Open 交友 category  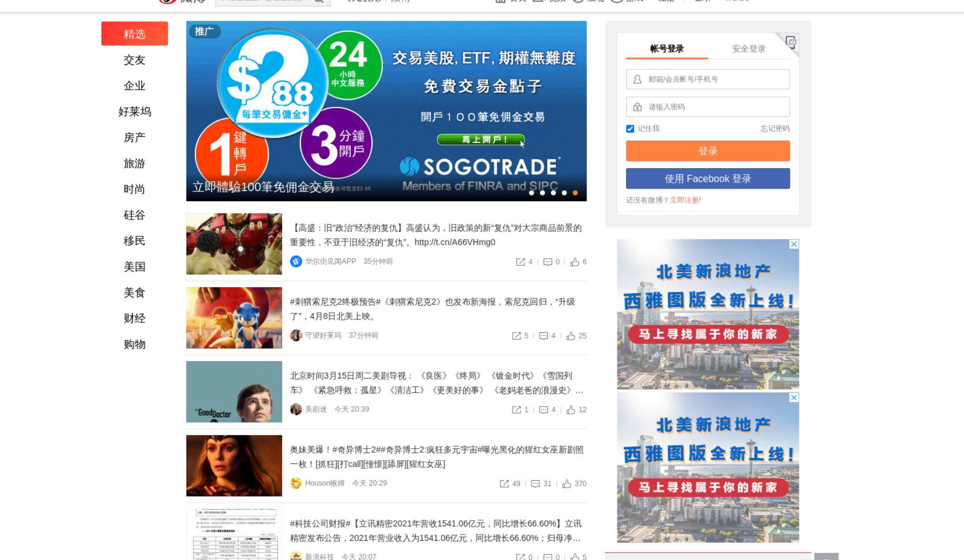coord(134,60)
